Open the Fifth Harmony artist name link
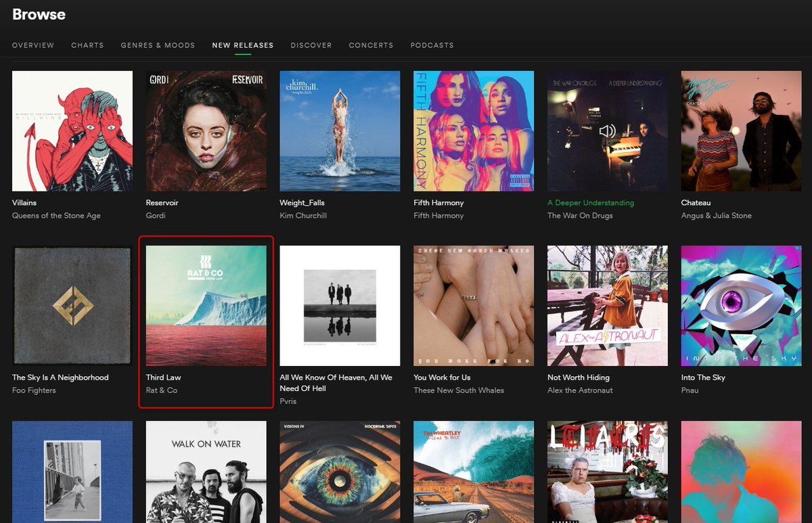Image resolution: width=812 pixels, height=523 pixels. [438, 216]
